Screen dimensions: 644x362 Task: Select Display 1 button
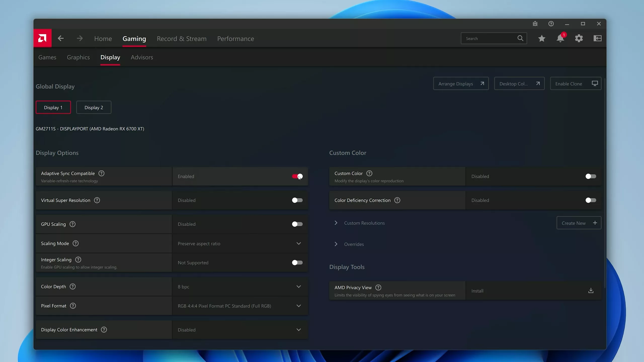[53, 107]
